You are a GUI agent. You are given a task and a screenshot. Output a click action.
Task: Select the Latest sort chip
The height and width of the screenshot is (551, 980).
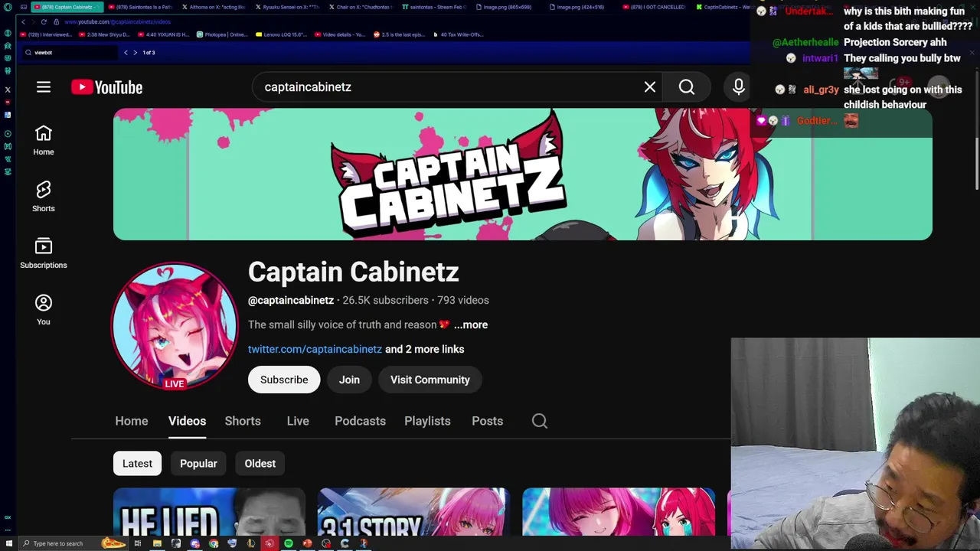[138, 463]
